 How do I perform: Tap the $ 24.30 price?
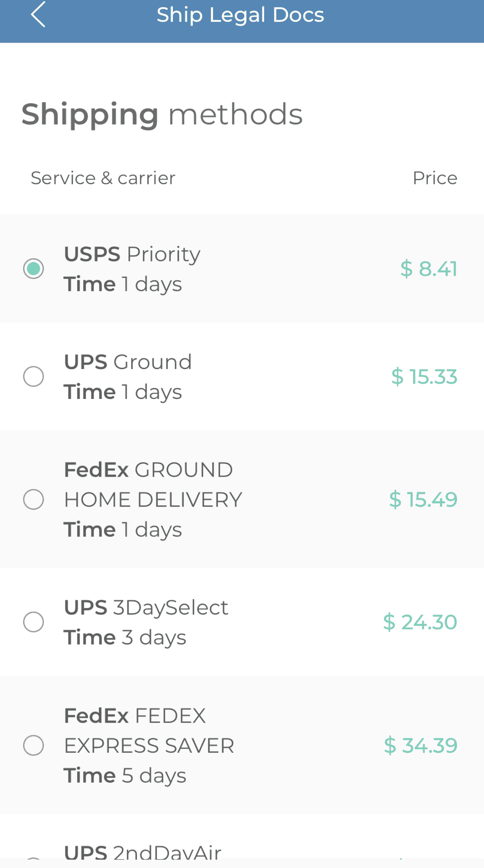pyautogui.click(x=420, y=622)
